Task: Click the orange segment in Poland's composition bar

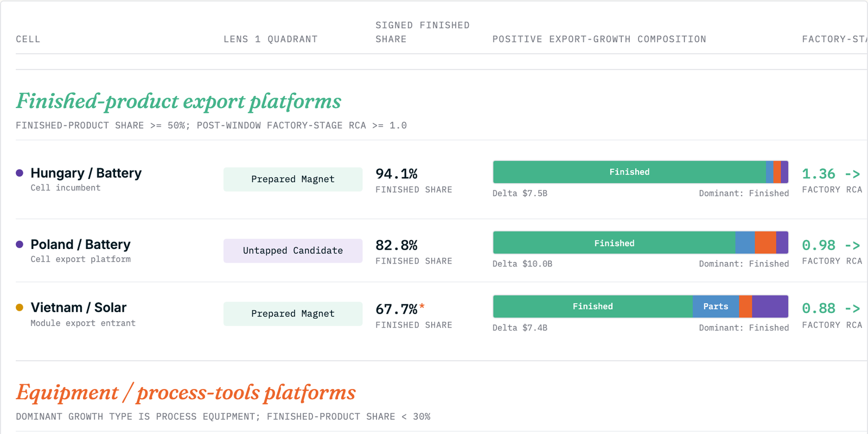Action: (x=765, y=242)
